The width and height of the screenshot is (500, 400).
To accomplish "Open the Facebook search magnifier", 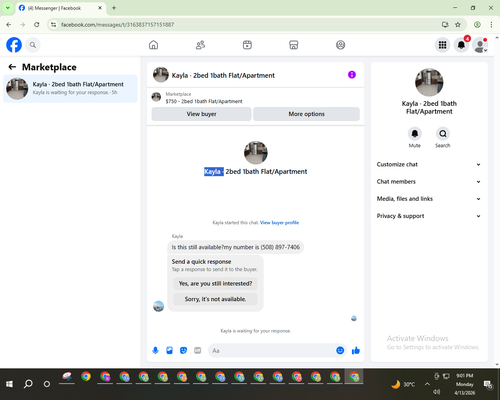I will (x=33, y=45).
